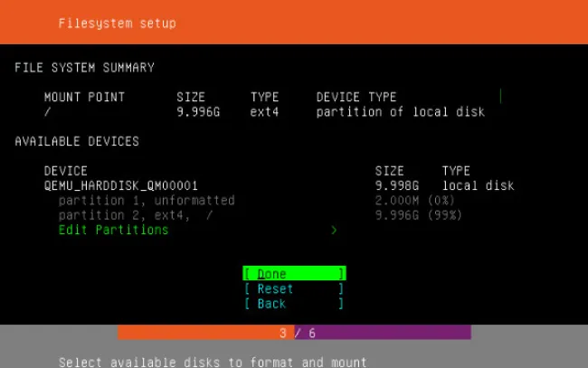Click the local disk type value
The image size is (588, 368).
479,185
